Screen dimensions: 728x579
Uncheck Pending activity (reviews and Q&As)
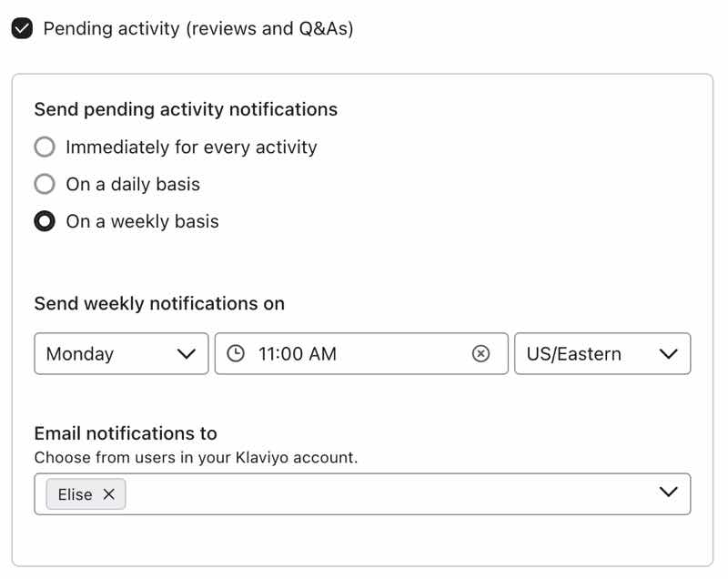pos(22,27)
